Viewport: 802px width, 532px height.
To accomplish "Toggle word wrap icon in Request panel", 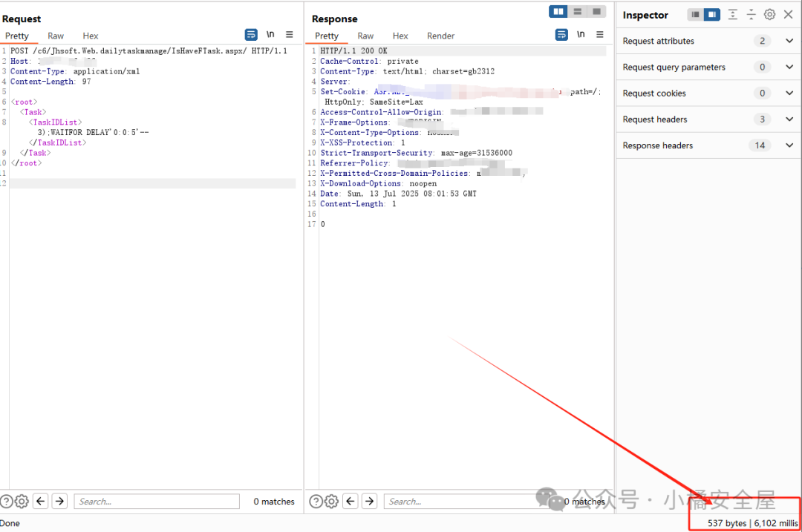I will pyautogui.click(x=251, y=35).
